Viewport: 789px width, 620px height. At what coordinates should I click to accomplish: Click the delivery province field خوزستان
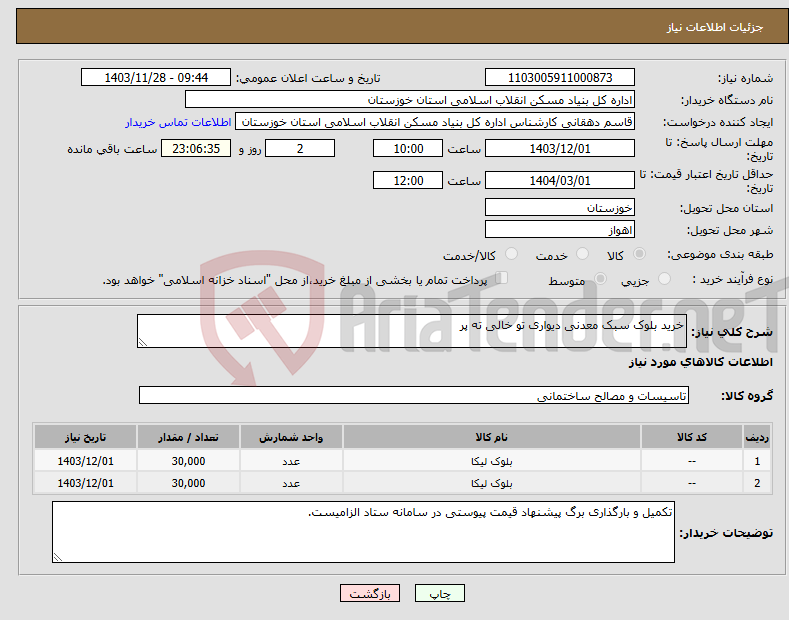(x=560, y=207)
